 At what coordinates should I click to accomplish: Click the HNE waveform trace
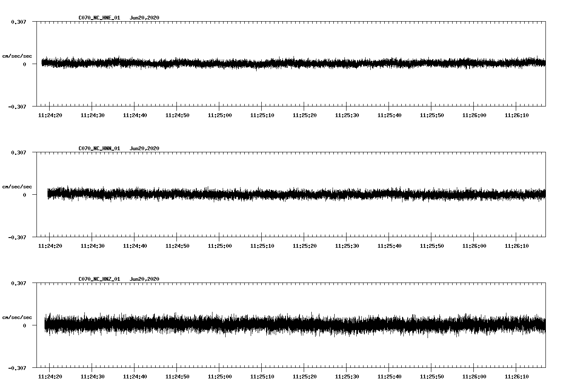pyautogui.click(x=294, y=63)
